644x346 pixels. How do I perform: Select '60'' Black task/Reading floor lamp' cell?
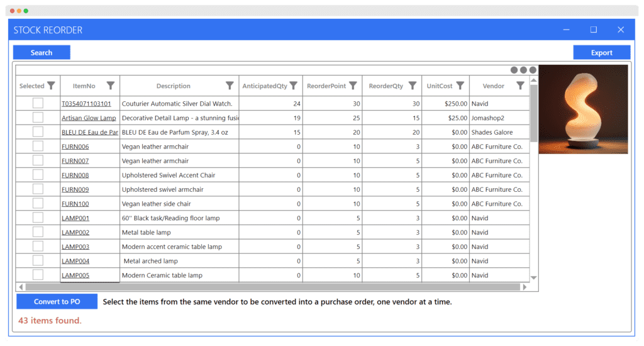point(179,218)
